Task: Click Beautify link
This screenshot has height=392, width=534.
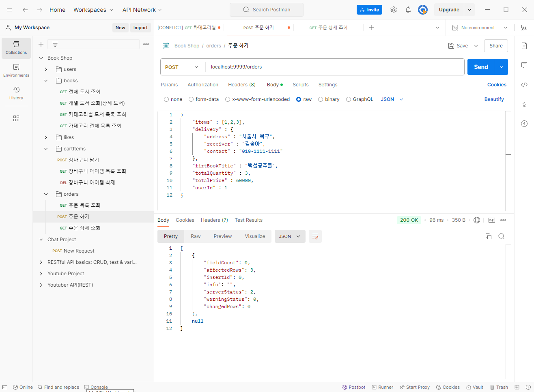Action: [x=494, y=99]
